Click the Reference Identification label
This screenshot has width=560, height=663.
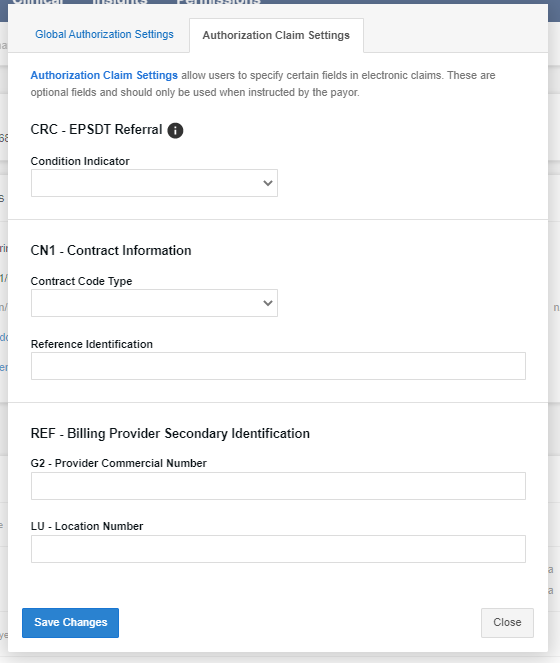[92, 344]
